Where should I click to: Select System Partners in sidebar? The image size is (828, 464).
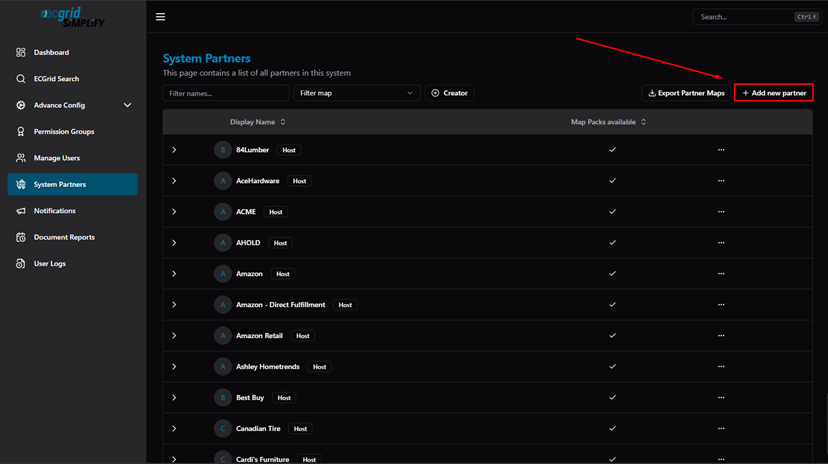coord(72,184)
